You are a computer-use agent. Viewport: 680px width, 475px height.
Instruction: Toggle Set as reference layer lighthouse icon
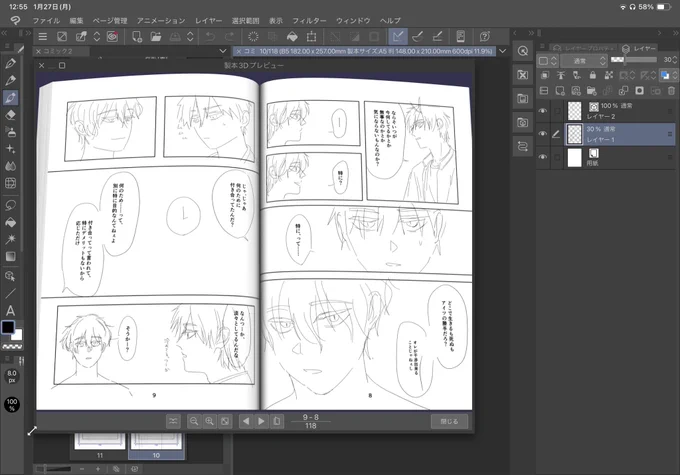tap(561, 75)
